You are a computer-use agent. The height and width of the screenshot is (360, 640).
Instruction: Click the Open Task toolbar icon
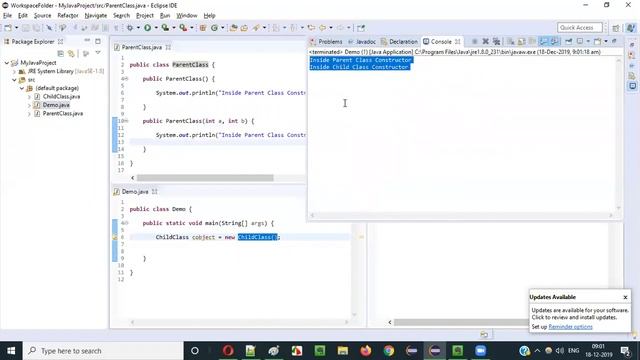tap(244, 28)
